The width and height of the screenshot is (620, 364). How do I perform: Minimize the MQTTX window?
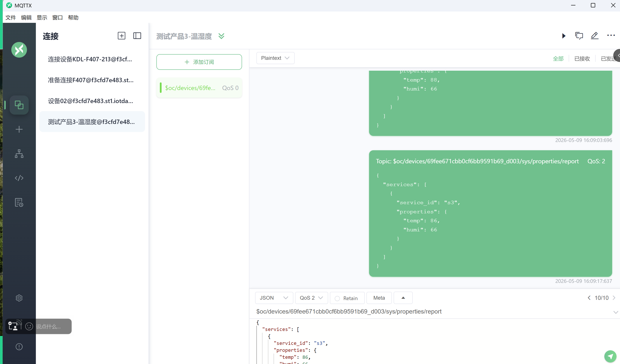pos(573,5)
